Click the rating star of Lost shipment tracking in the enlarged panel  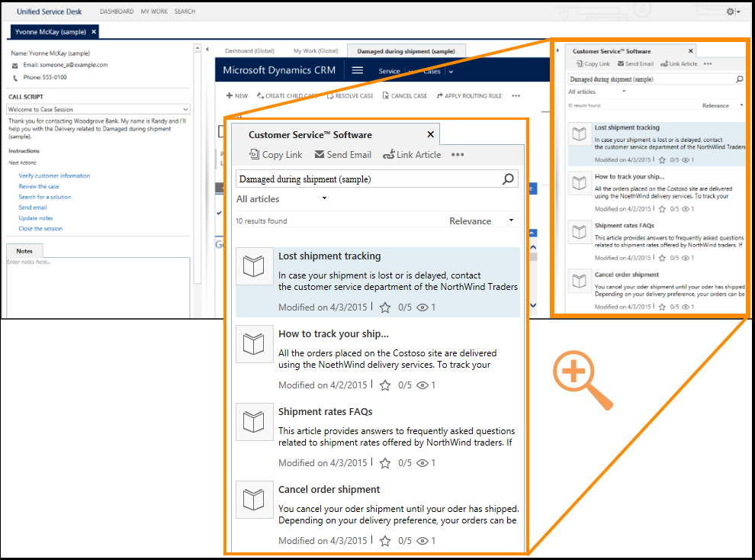(x=385, y=307)
